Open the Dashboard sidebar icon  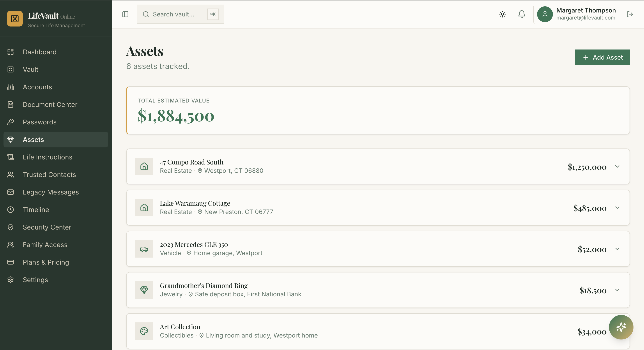tap(10, 52)
